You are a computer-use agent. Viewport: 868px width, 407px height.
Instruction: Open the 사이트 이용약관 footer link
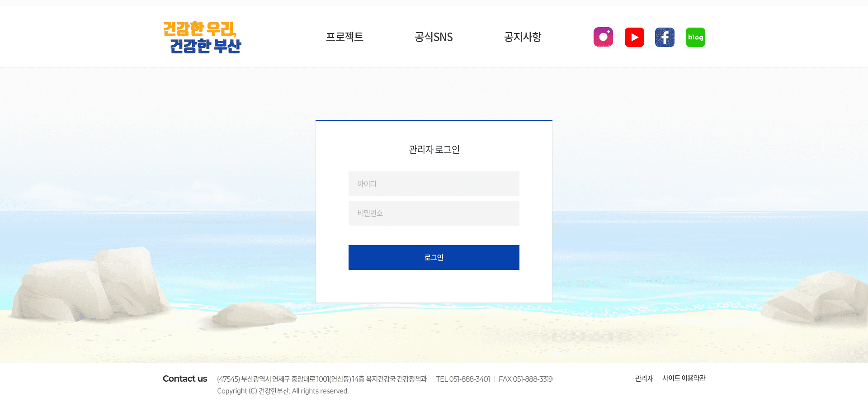(x=684, y=378)
